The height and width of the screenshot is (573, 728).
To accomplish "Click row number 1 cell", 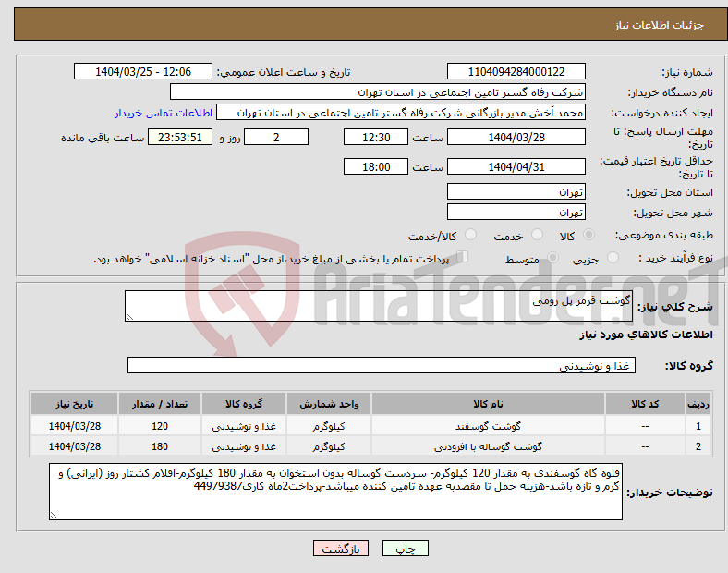I will click(x=698, y=426).
